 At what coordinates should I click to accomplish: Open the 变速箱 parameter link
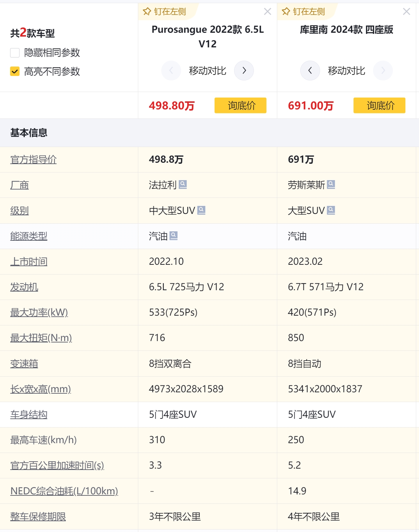click(x=24, y=363)
